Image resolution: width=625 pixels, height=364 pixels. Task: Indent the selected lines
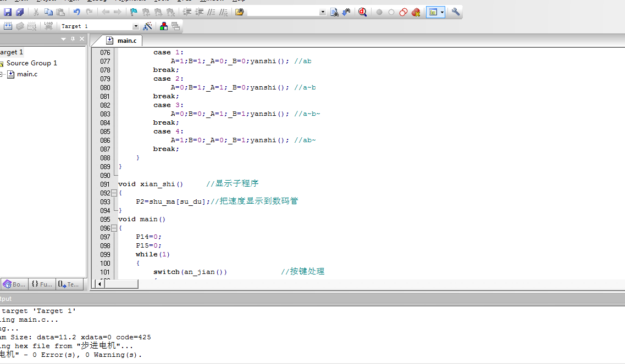[x=187, y=12]
